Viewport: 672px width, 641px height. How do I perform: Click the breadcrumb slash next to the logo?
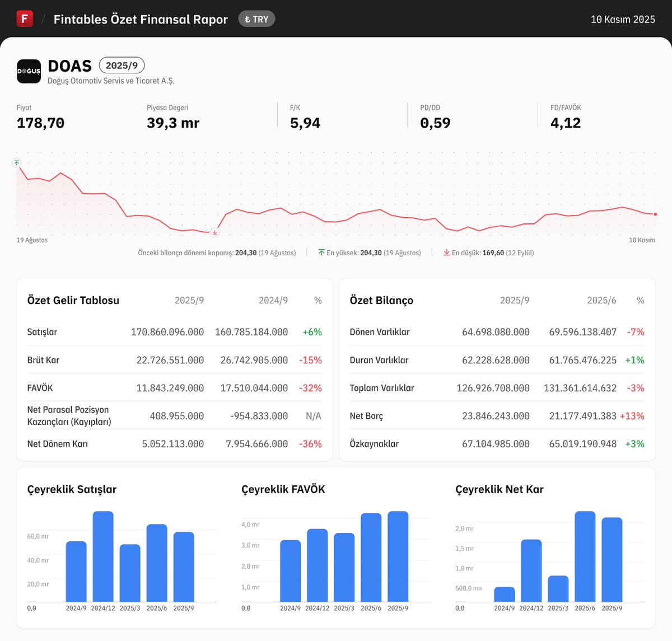click(41, 18)
